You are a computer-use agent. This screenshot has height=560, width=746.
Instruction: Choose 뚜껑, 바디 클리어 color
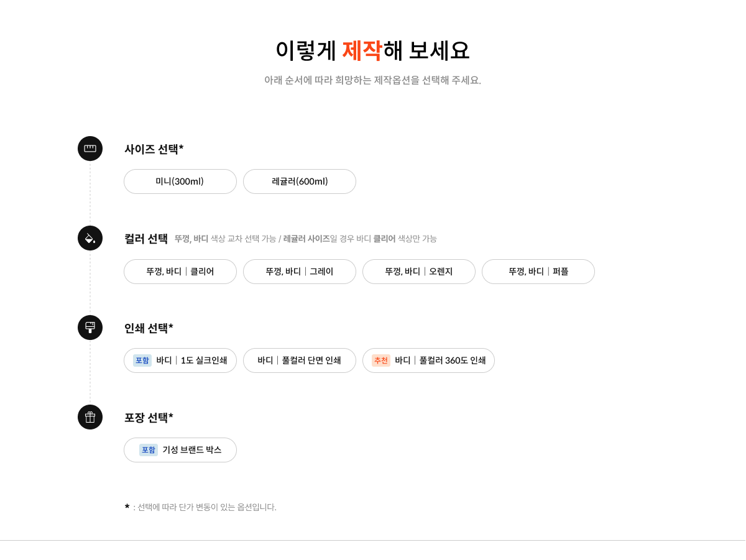point(180,272)
